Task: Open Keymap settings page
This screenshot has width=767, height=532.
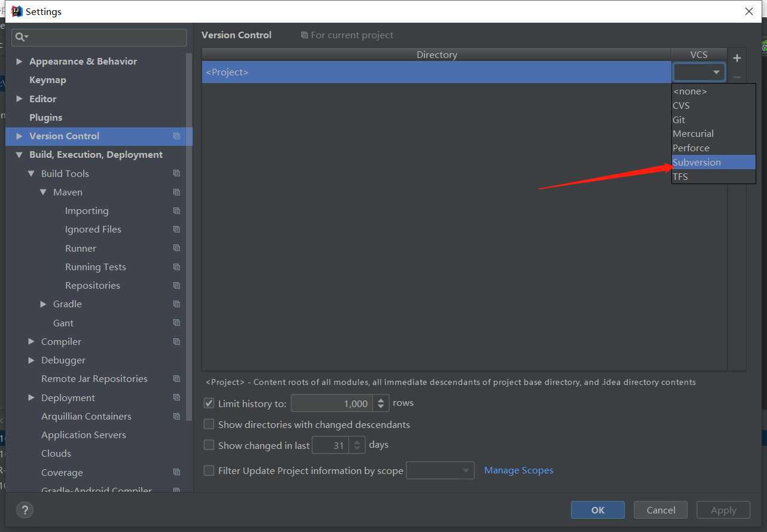Action: pyautogui.click(x=48, y=80)
